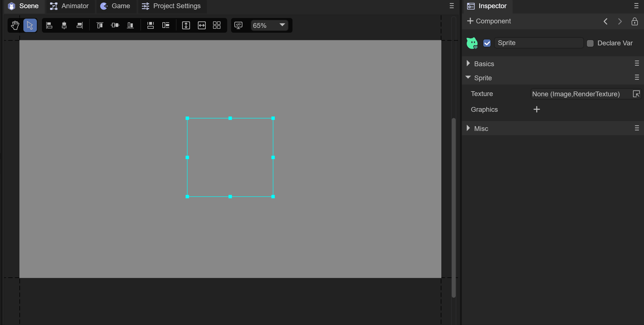Click align left edges icon

[x=49, y=25]
